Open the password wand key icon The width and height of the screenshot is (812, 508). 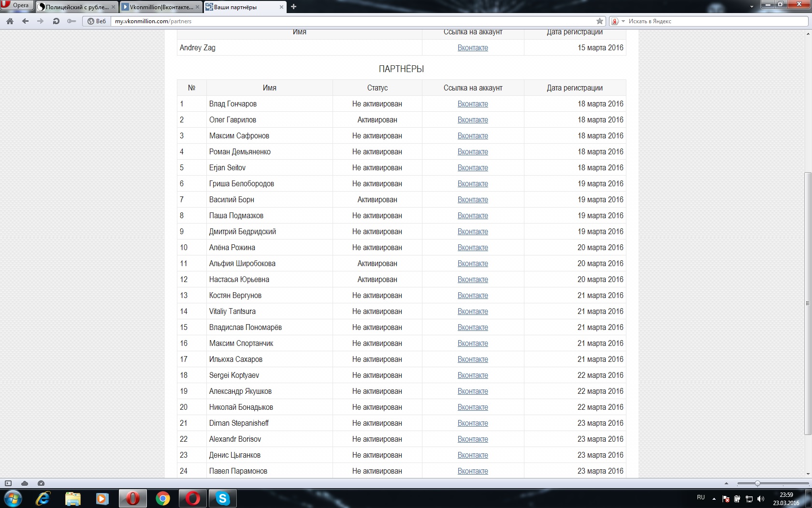coord(72,21)
